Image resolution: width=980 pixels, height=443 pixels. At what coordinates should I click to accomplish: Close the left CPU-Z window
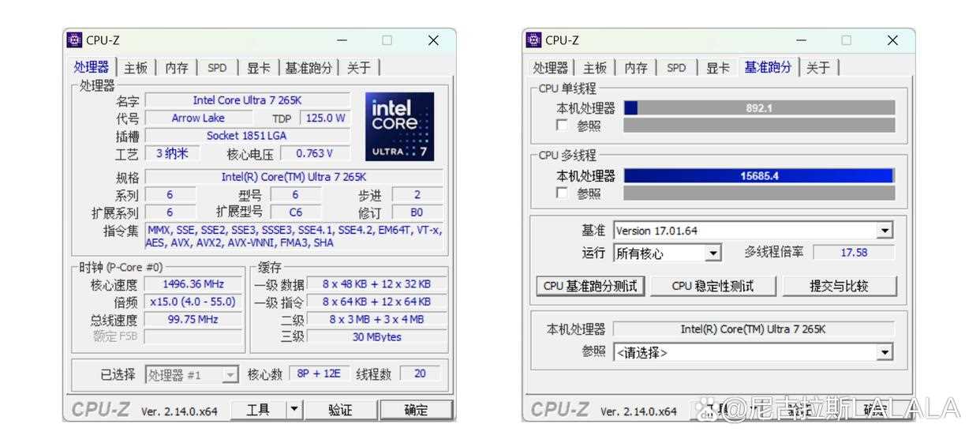(433, 40)
